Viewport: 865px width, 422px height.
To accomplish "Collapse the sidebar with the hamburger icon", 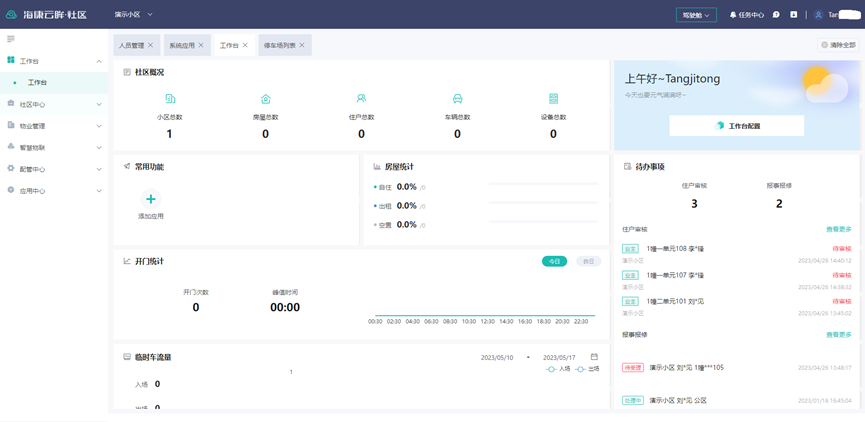I will [11, 39].
